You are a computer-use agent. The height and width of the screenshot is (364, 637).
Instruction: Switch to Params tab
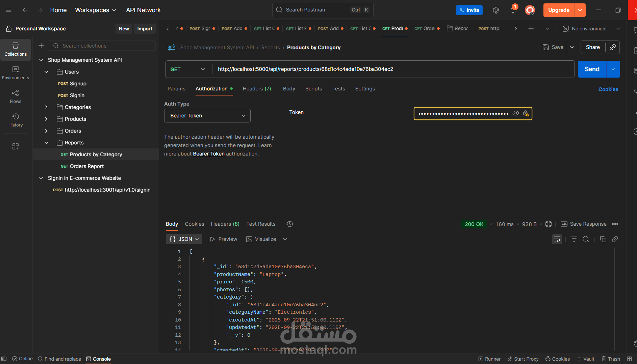point(176,89)
